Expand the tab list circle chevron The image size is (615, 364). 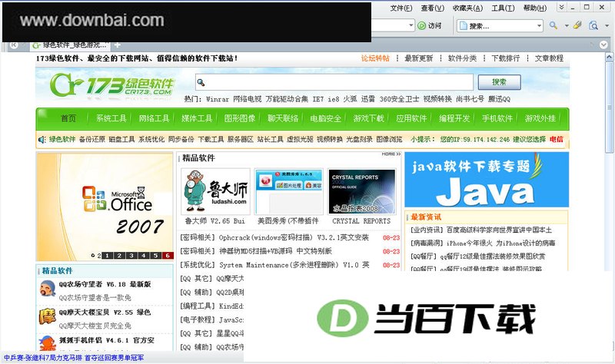(603, 45)
